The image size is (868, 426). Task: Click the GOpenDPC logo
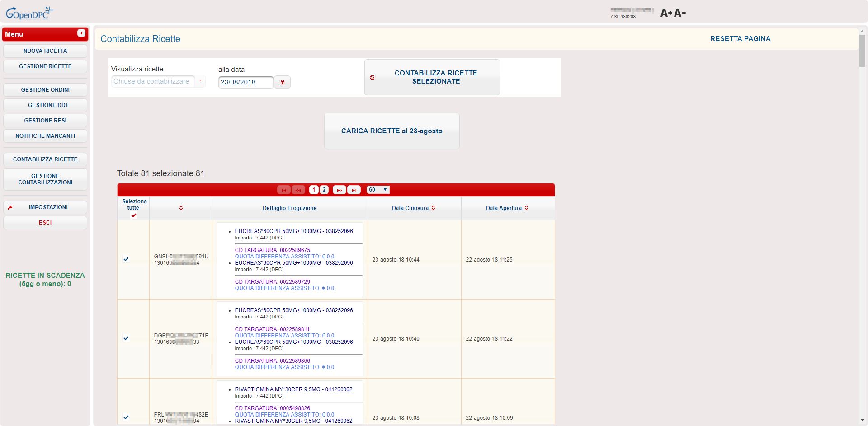click(x=29, y=13)
